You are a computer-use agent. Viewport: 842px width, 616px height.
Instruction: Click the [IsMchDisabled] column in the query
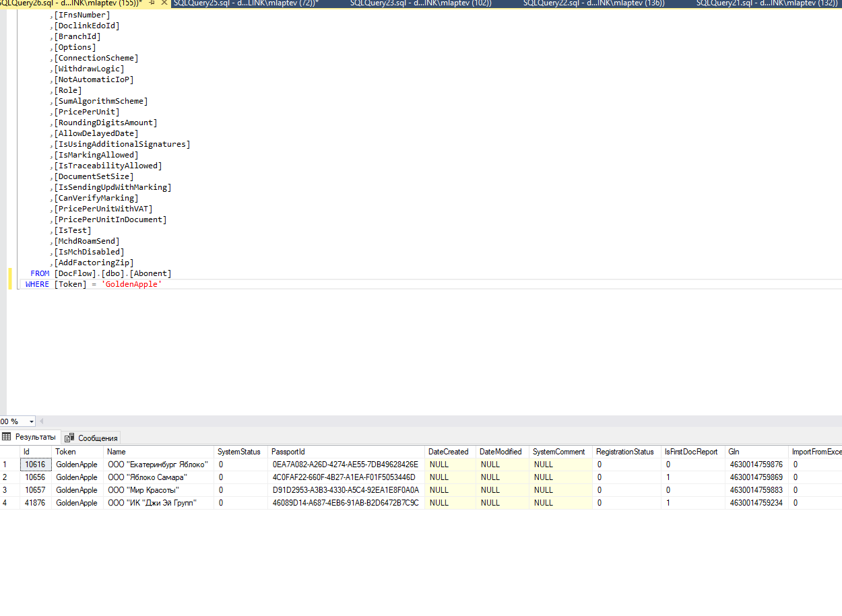click(x=90, y=252)
